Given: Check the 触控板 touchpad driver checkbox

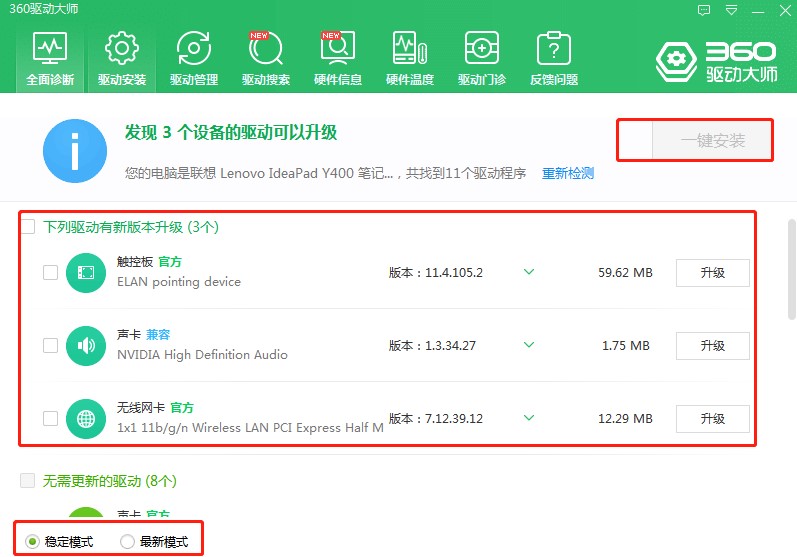Looking at the screenshot, I should point(50,272).
